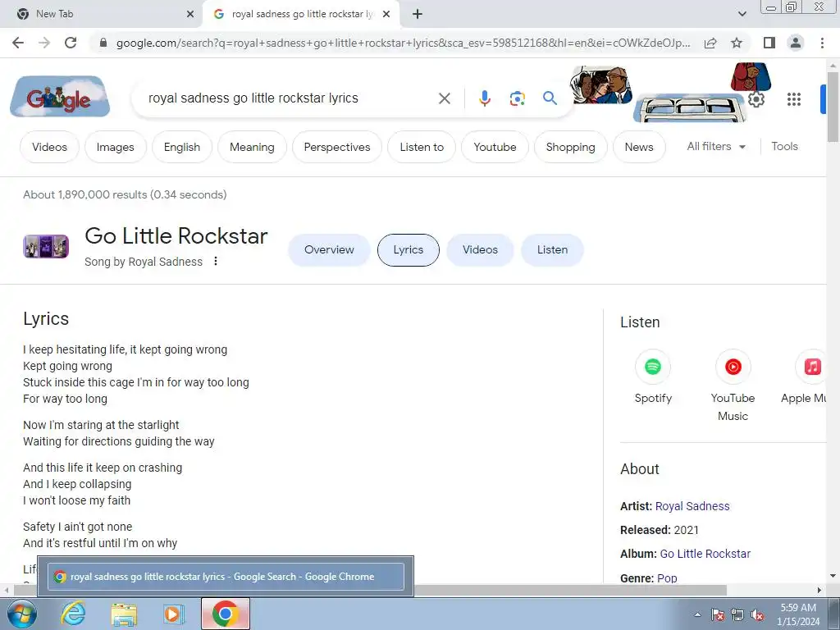Viewport: 840px width, 630px height.
Task: Open the taskbar clock and date
Action: pyautogui.click(x=798, y=614)
